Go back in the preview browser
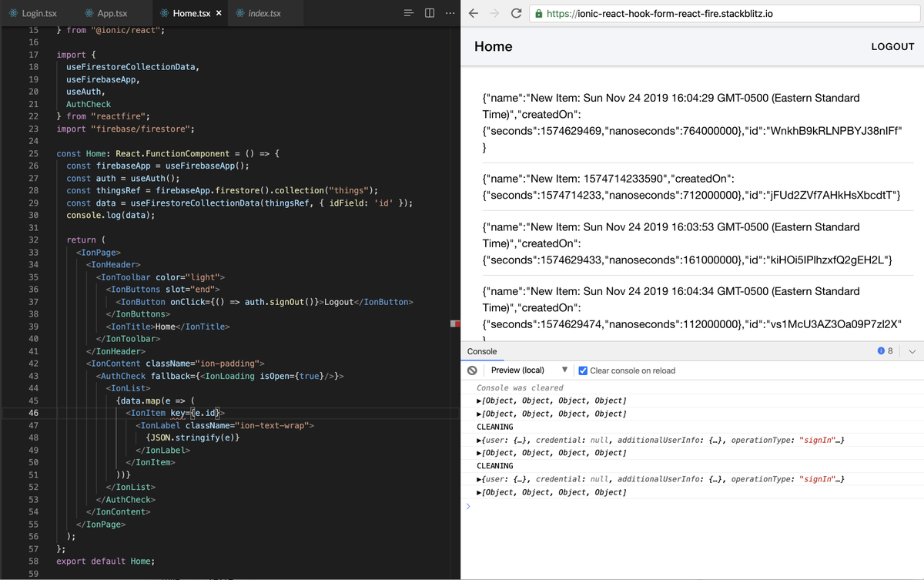Viewport: 924px width, 580px height. pos(475,14)
